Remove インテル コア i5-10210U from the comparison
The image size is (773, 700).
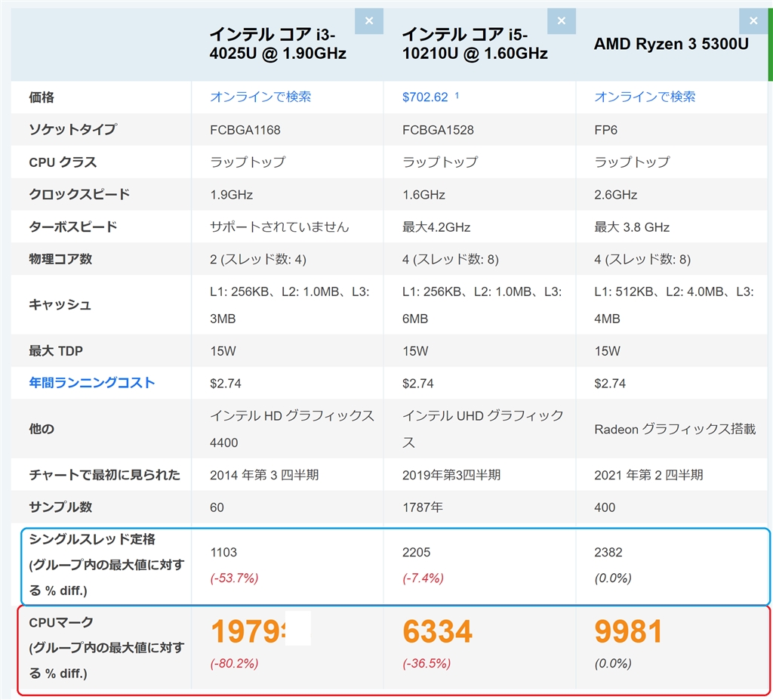[x=562, y=21]
